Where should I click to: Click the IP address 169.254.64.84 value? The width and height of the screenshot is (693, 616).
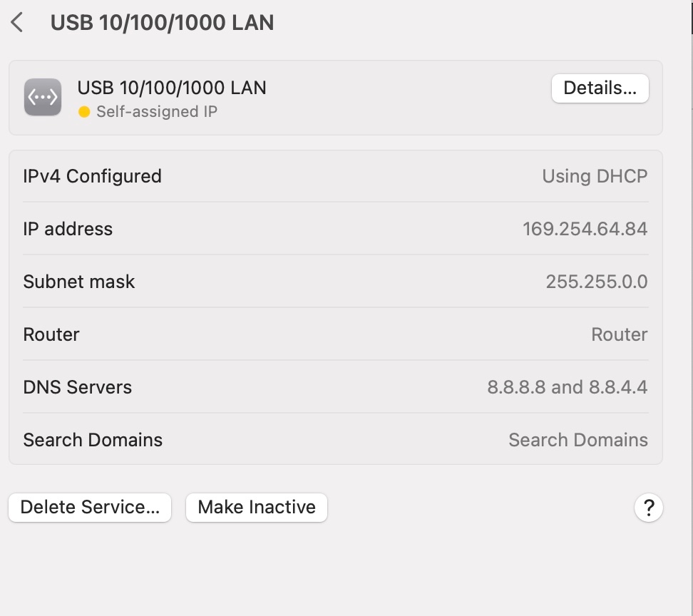(585, 229)
